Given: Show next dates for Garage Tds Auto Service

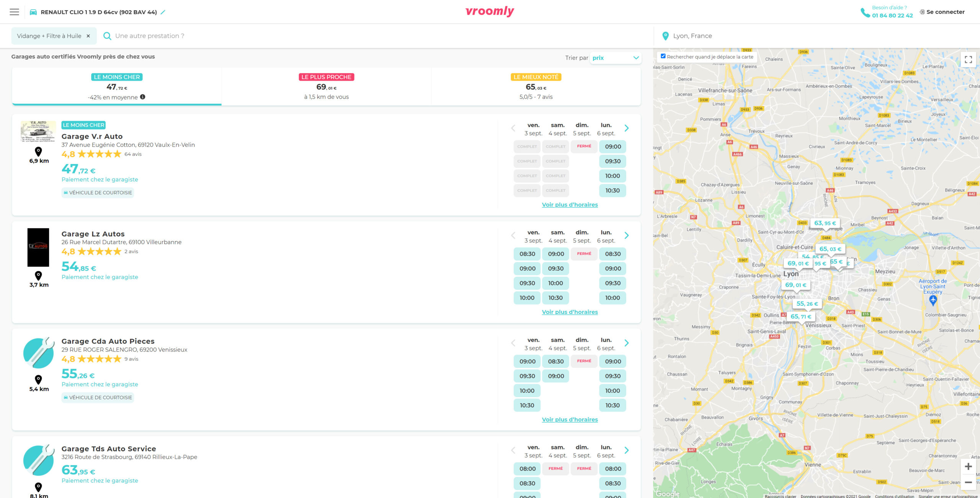Looking at the screenshot, I should point(627,450).
